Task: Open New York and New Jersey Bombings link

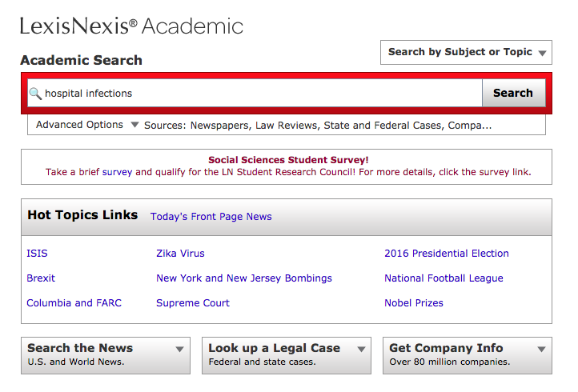Action: tap(244, 278)
